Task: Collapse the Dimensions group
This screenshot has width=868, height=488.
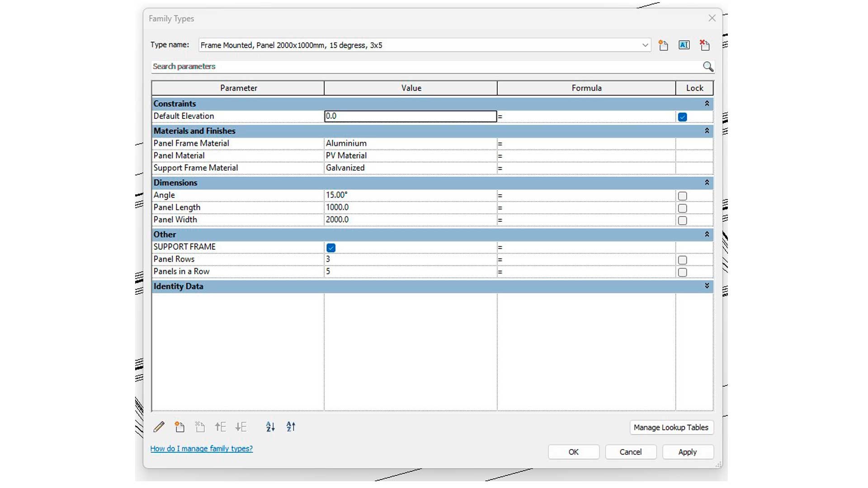Action: [x=707, y=183]
